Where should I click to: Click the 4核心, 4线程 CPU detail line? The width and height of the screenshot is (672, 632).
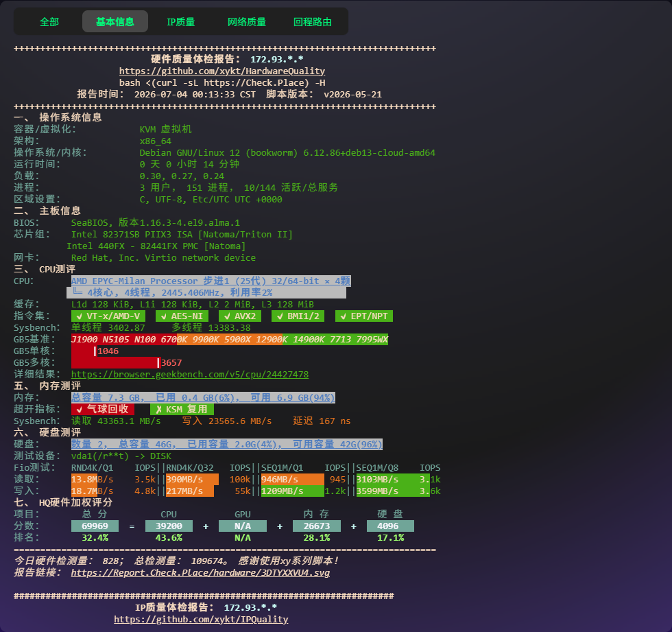point(206,292)
